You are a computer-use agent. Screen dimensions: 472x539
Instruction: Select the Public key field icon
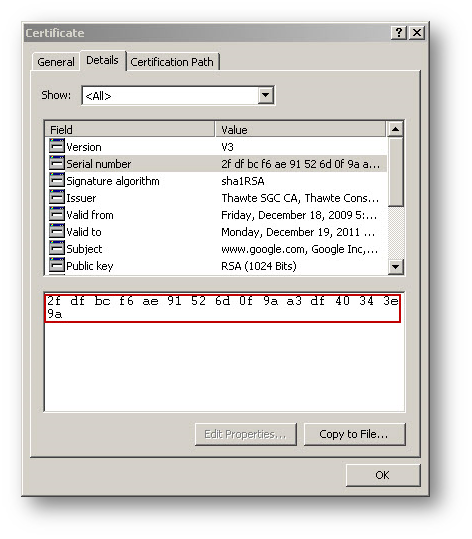(57, 265)
